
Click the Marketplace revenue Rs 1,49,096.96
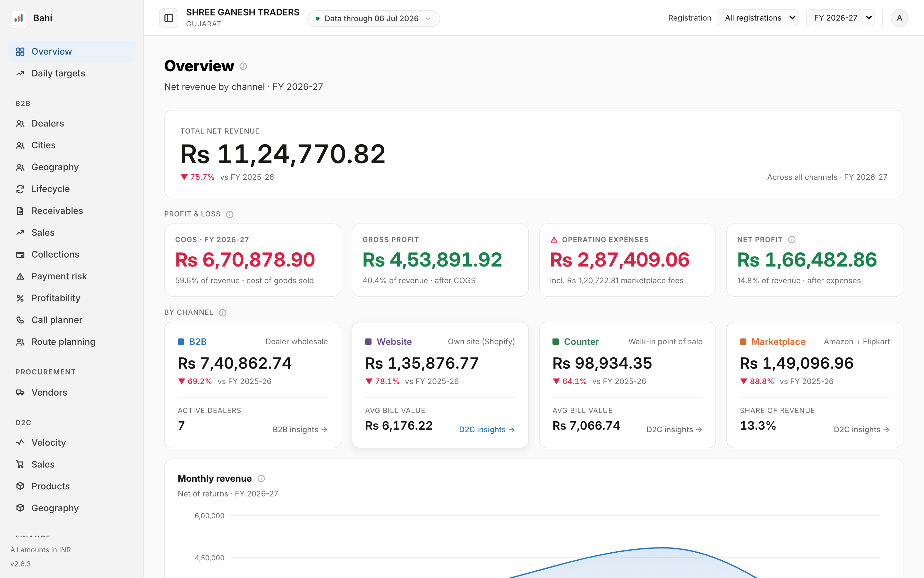[x=797, y=363]
